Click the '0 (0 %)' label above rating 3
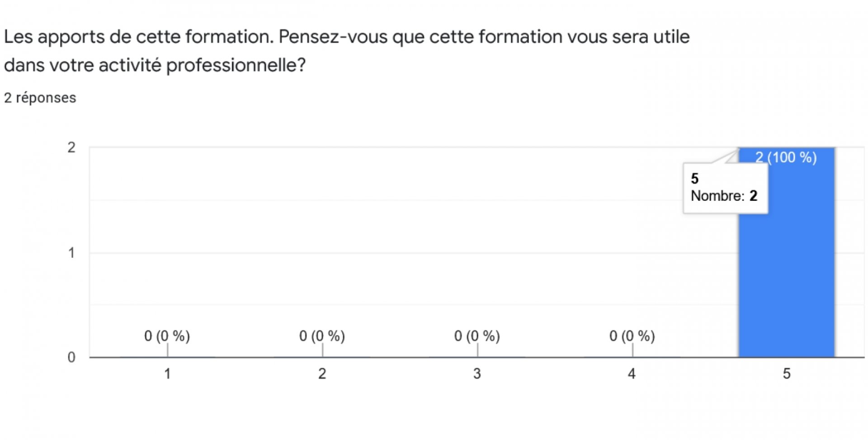868x440 pixels. [477, 336]
